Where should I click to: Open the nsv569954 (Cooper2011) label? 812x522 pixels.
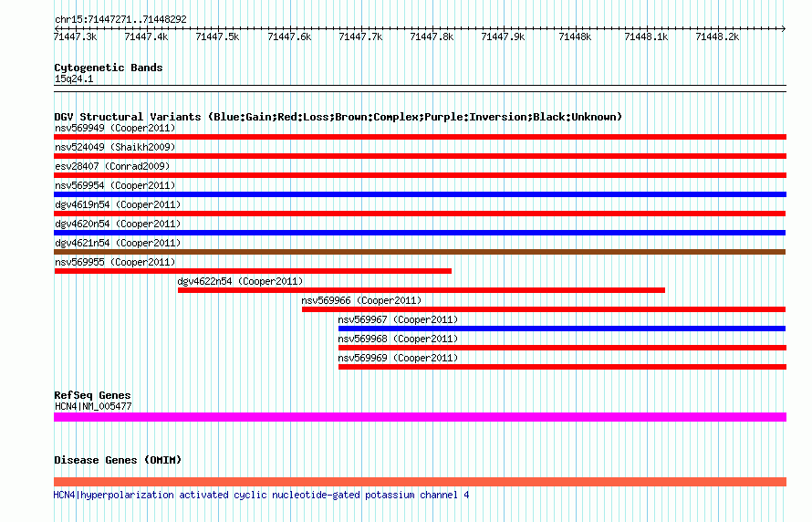coord(115,185)
